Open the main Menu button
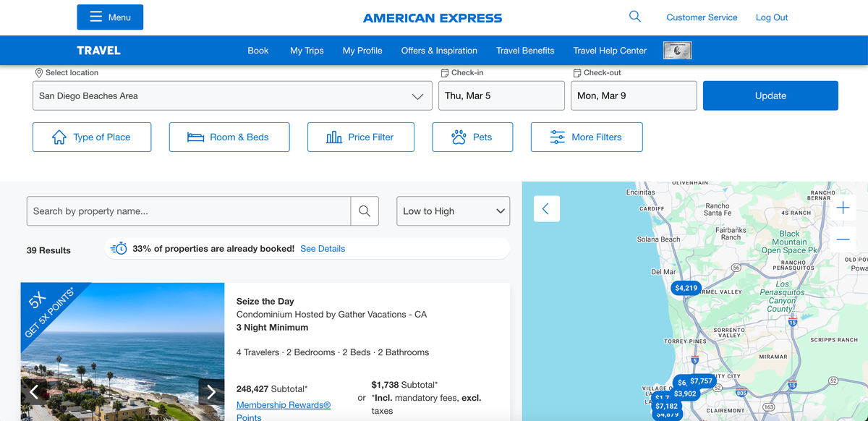The width and height of the screenshot is (868, 421). tap(110, 17)
